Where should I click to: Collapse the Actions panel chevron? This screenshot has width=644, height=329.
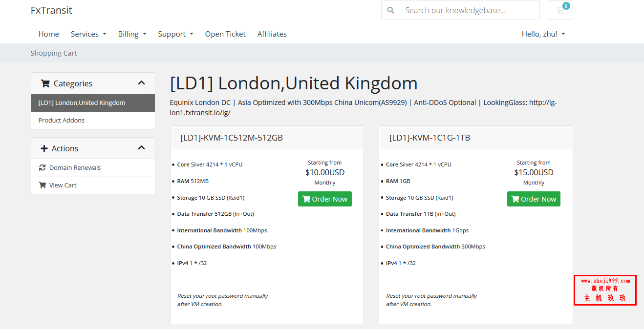click(142, 148)
